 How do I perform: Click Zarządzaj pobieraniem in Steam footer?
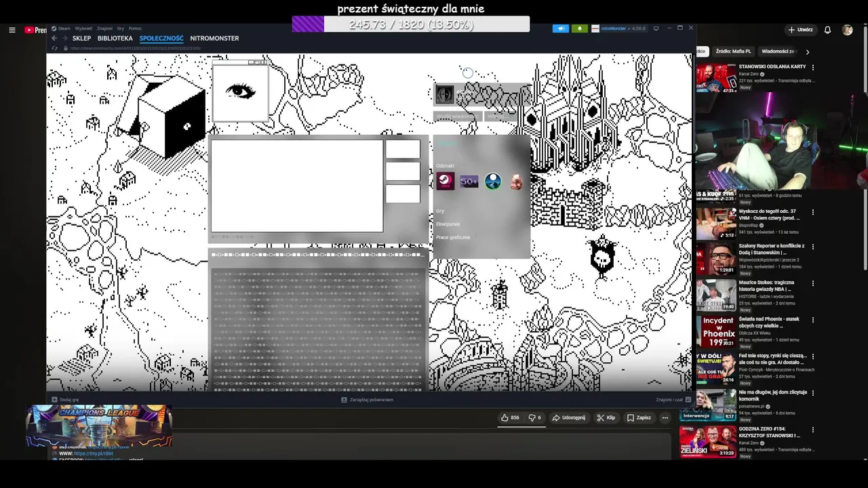pyautogui.click(x=368, y=400)
